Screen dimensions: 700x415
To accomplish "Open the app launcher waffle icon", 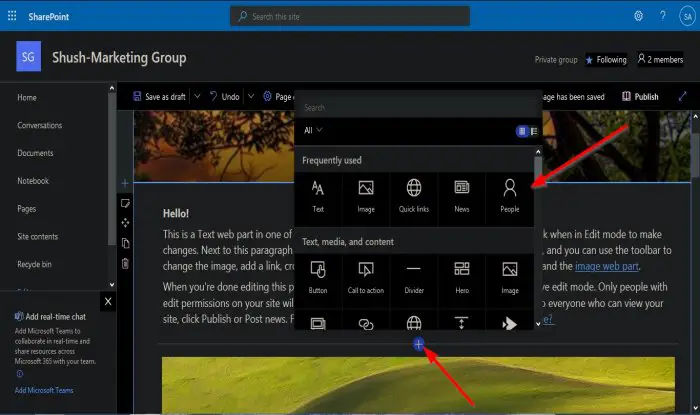I will click(12, 17).
